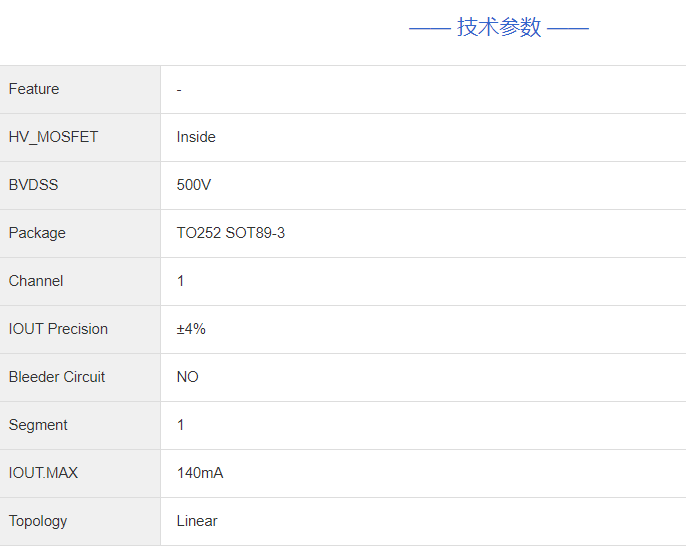
Task: Click the NO value for Bleeder Circuit
Action: click(x=188, y=377)
